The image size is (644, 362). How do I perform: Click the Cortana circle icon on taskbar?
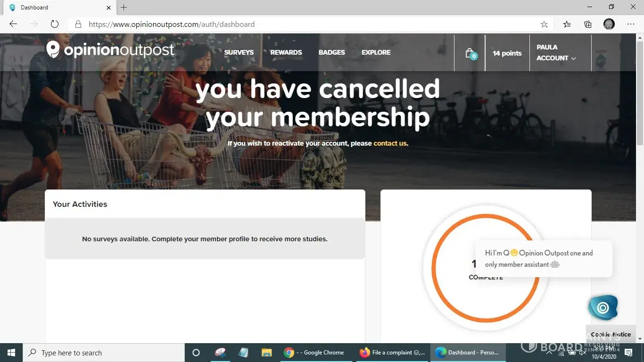coord(196,353)
